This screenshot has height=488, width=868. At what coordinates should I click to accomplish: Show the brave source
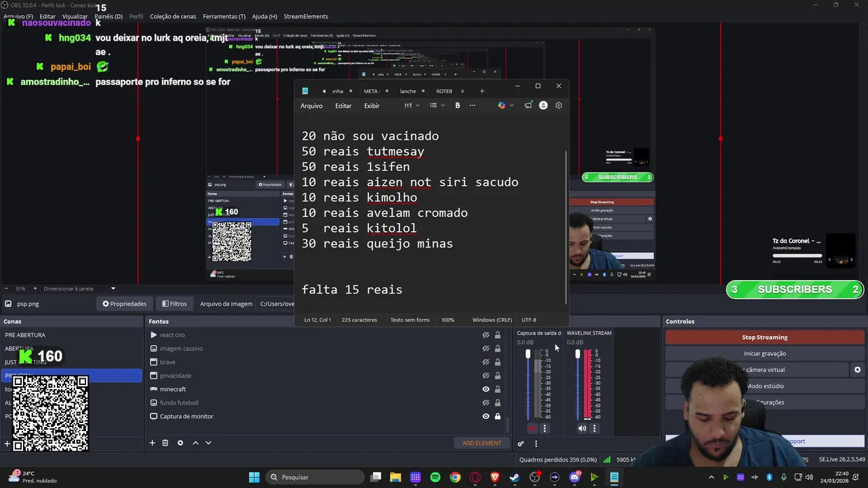pos(486,362)
